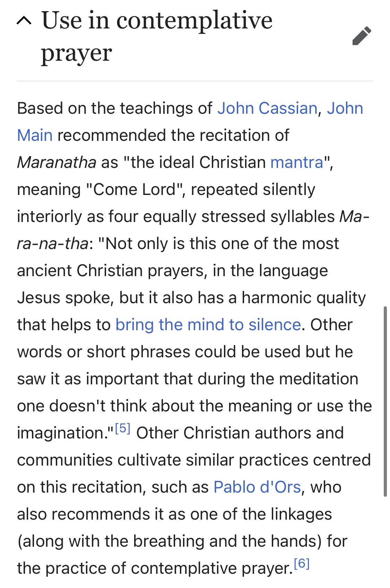Follow the mantra link
The height and width of the screenshot is (588, 390).
click(297, 162)
